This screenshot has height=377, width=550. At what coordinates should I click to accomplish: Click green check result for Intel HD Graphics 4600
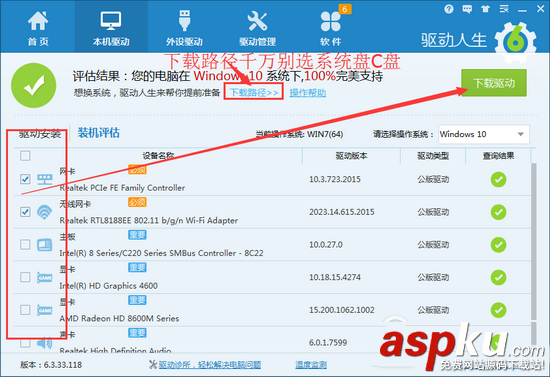coord(498,277)
